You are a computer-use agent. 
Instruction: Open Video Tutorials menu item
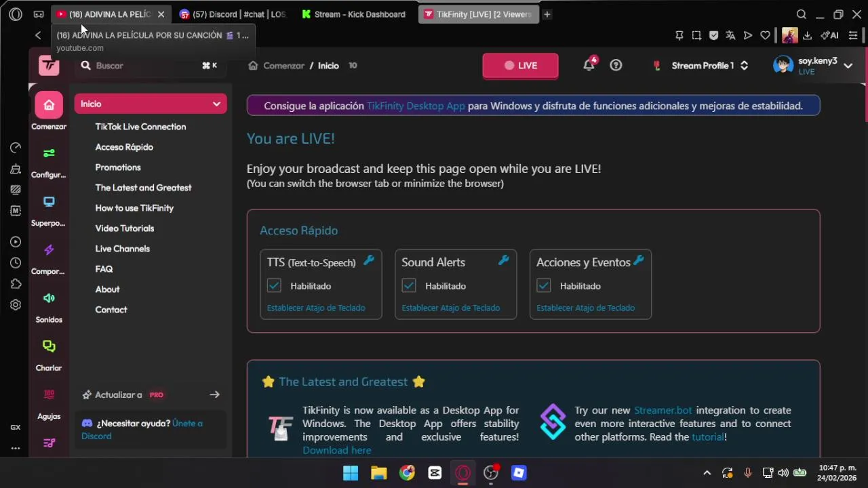point(125,228)
